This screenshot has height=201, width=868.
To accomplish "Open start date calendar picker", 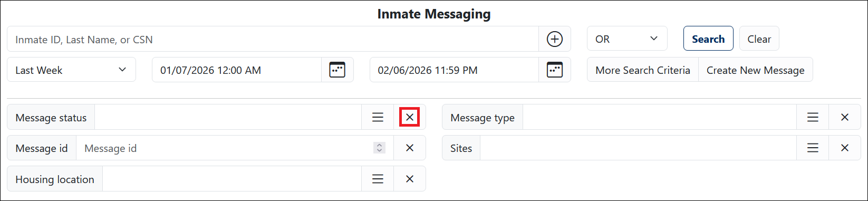I will click(337, 70).
